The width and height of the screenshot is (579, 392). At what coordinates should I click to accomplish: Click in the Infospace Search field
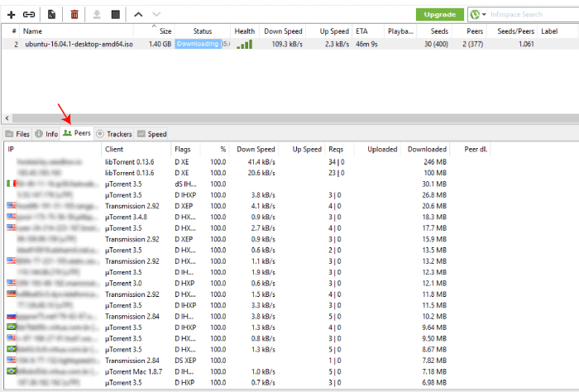pyautogui.click(x=529, y=14)
